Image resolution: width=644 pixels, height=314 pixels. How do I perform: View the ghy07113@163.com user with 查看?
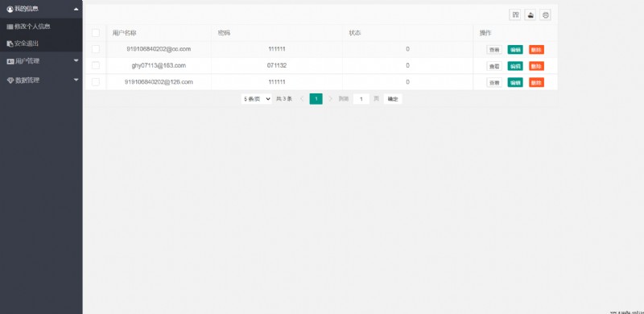494,66
